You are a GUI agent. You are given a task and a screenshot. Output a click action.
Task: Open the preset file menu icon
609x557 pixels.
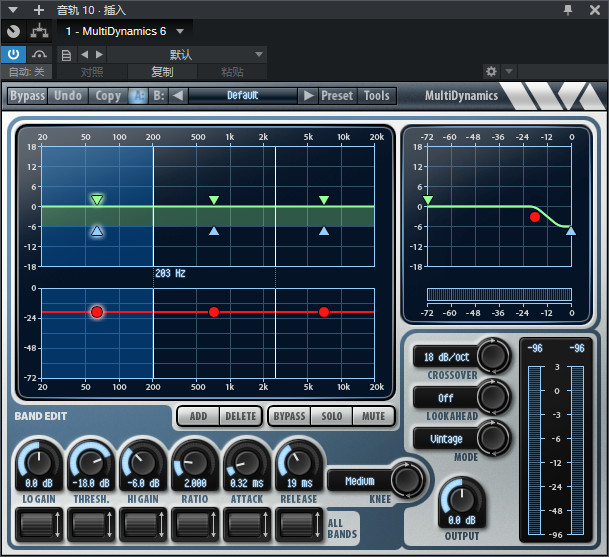point(66,55)
